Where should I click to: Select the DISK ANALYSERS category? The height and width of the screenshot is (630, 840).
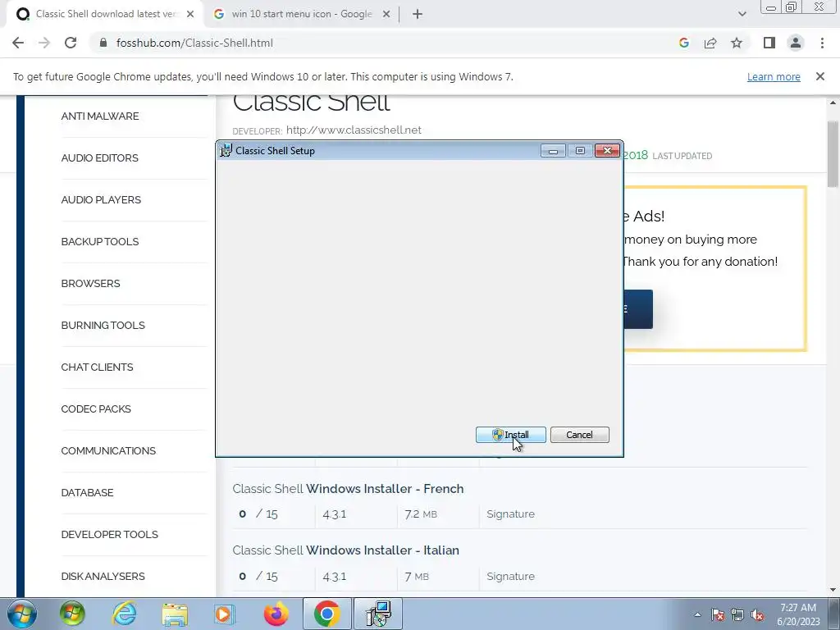(103, 576)
